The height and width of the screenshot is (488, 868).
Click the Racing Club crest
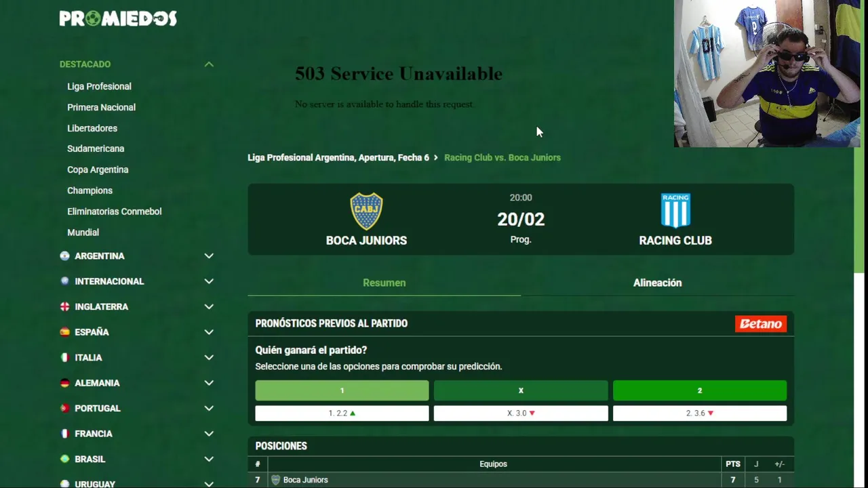coord(675,211)
